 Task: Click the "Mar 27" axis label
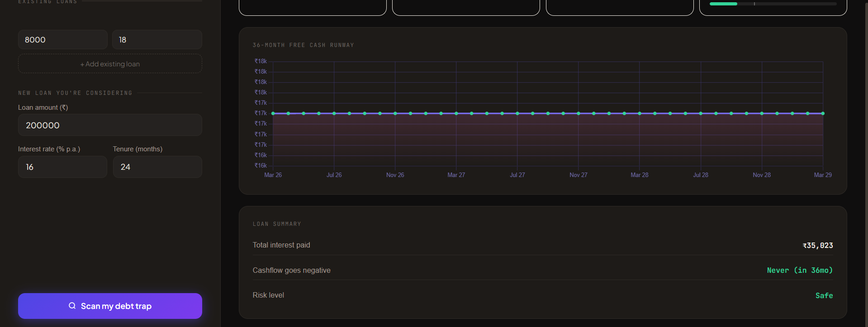point(456,175)
